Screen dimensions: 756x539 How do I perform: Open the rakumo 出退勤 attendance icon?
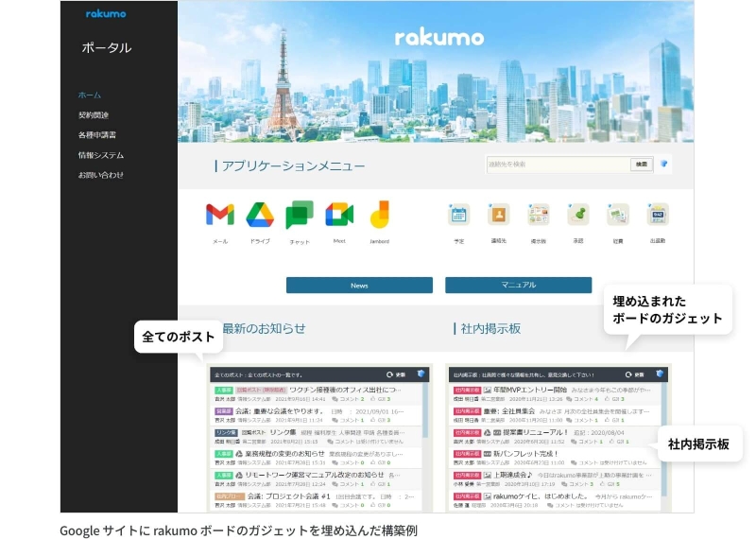pyautogui.click(x=658, y=215)
